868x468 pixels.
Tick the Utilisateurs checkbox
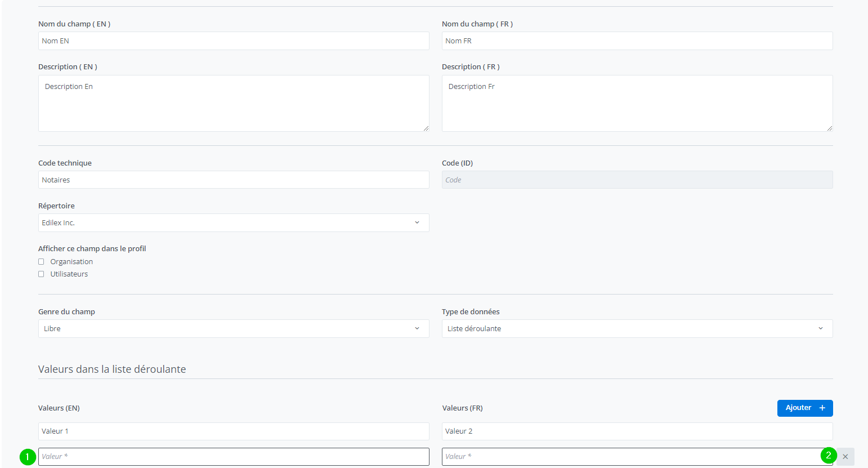click(x=41, y=274)
